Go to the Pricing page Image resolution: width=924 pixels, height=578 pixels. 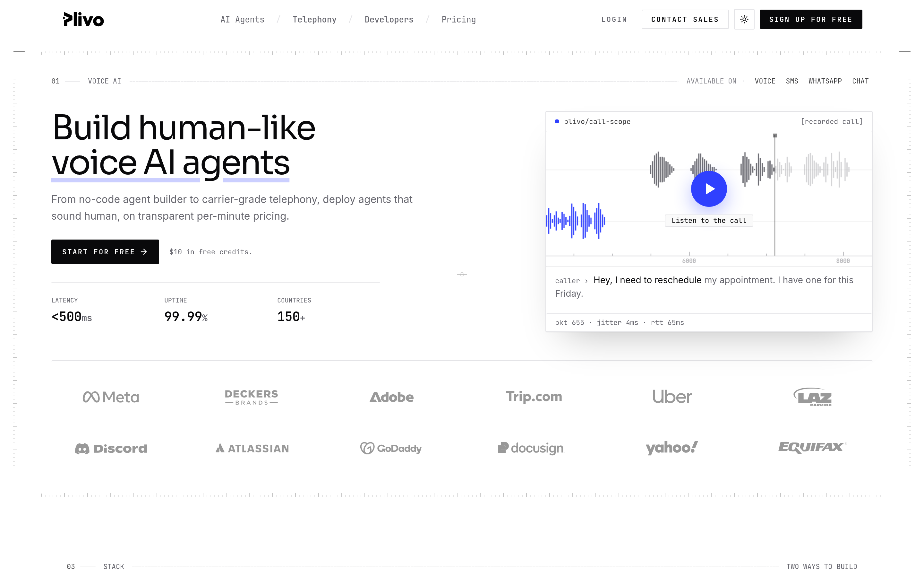coord(458,20)
